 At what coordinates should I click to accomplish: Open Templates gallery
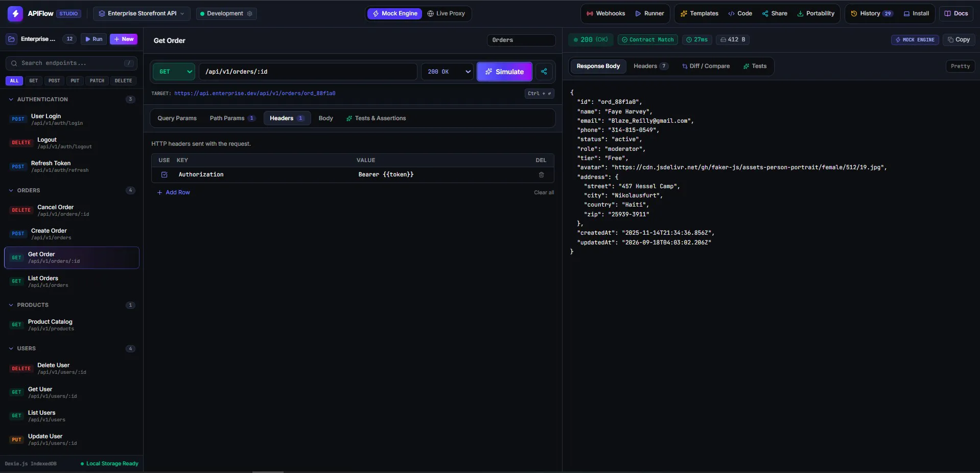coord(699,14)
